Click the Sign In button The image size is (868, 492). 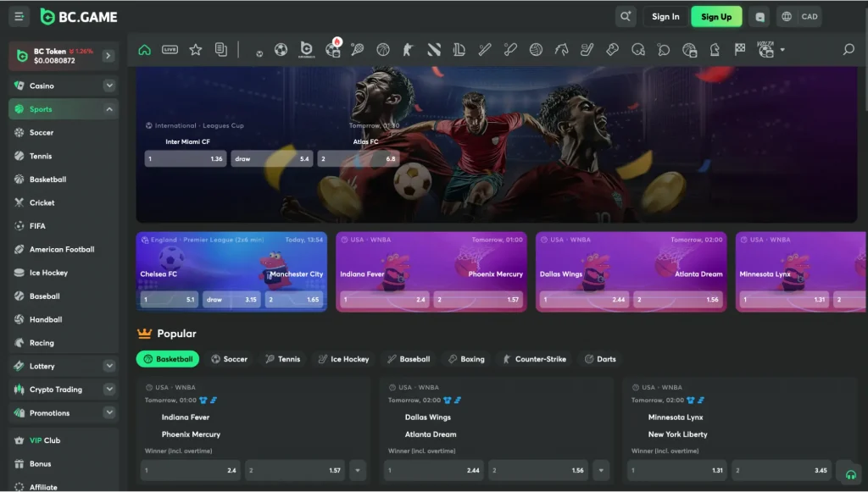pyautogui.click(x=665, y=17)
